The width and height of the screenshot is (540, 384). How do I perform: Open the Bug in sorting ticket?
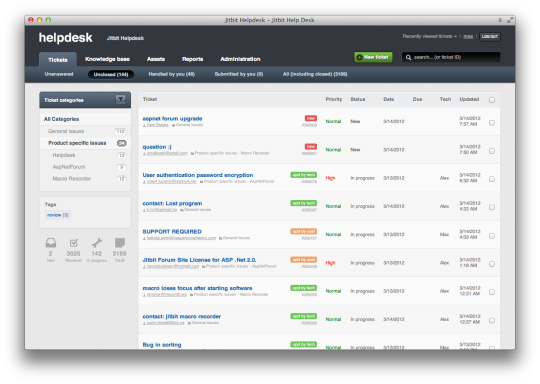[x=162, y=344]
